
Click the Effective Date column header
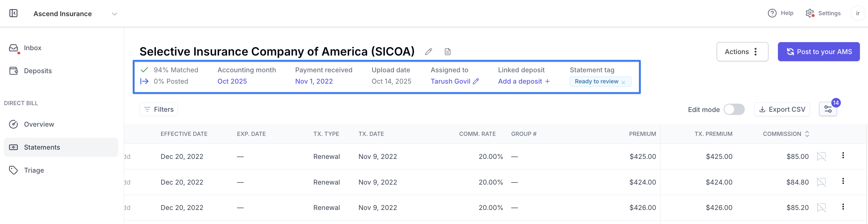click(184, 134)
